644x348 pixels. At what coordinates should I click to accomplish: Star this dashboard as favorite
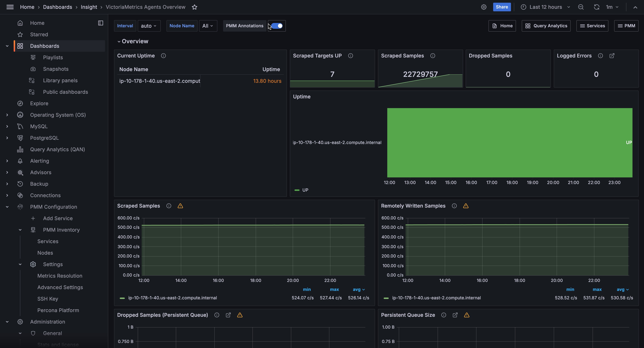tap(195, 7)
